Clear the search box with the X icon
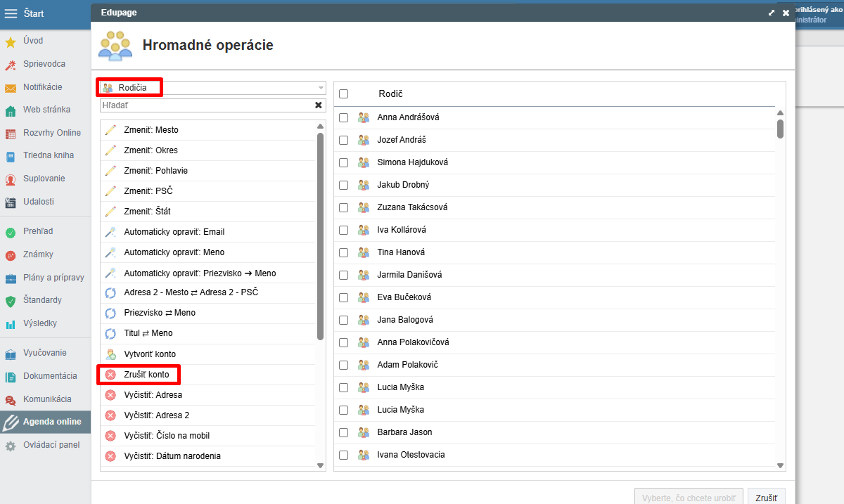844x504 pixels. [x=319, y=105]
